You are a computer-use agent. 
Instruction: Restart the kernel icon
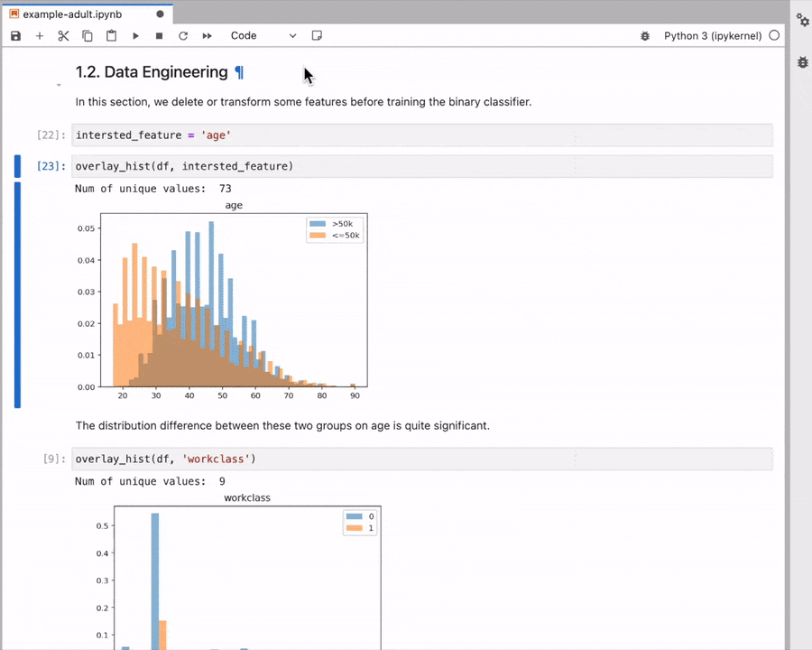click(x=183, y=36)
